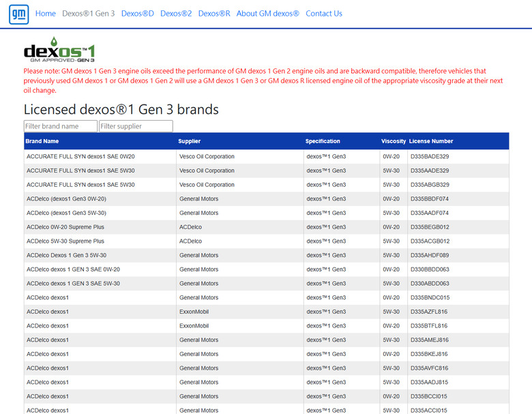Open the Dexos®1 Gen 3 tab
Viewport: 532px width, 414px height.
88,14
